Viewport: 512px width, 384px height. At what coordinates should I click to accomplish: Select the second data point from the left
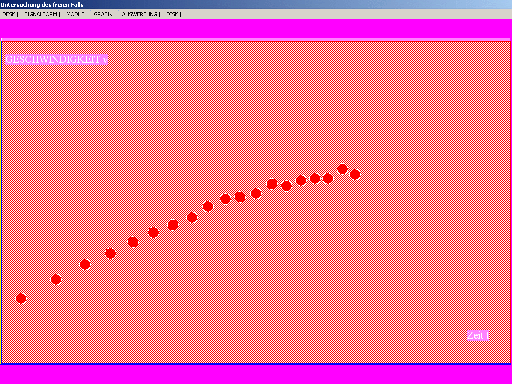[56, 279]
